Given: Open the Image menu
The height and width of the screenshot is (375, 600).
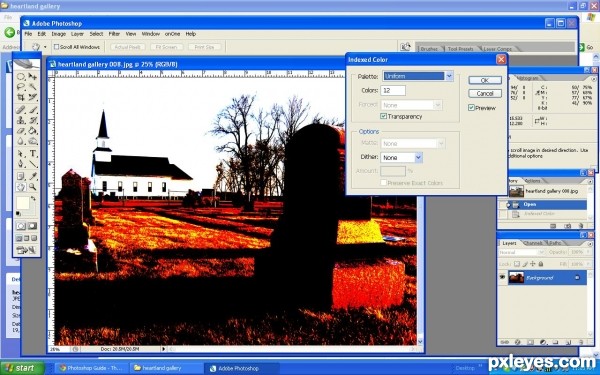Looking at the screenshot, I should [x=59, y=34].
